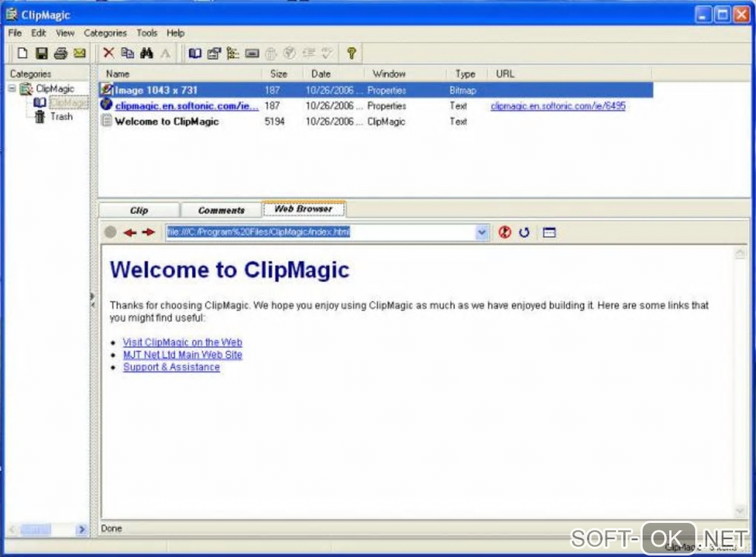The image size is (756, 557).
Task: Switch to the Clip tab
Action: tap(139, 210)
